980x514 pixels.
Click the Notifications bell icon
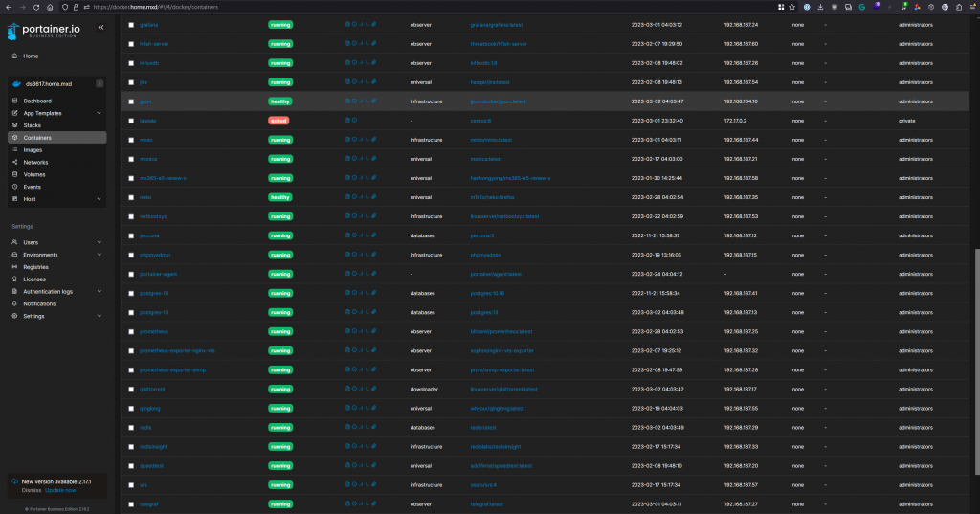pyautogui.click(x=15, y=303)
